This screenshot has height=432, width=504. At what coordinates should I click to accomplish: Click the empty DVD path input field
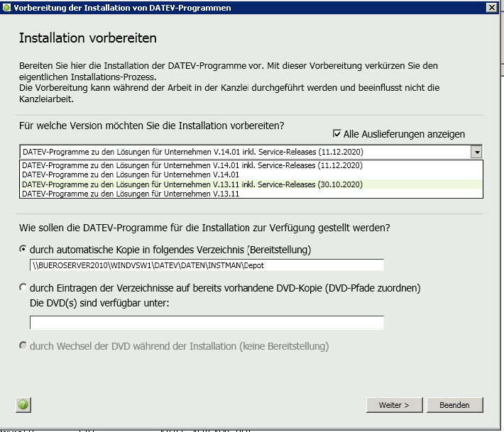point(207,323)
